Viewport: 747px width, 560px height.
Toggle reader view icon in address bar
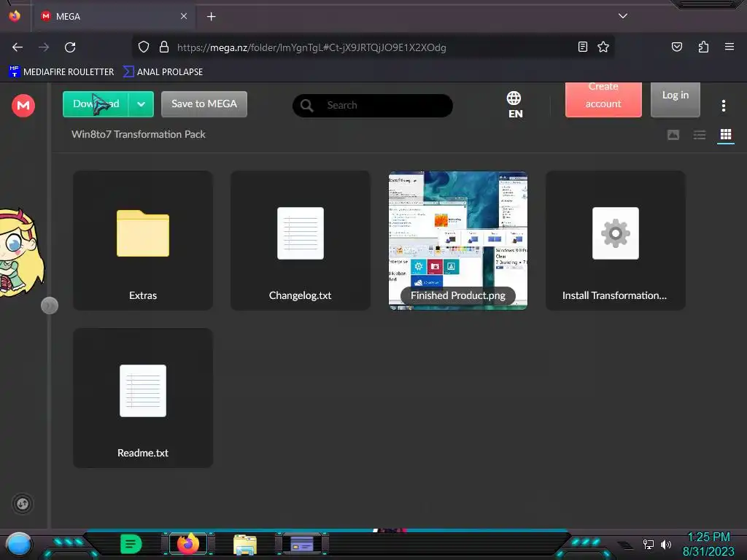tap(583, 47)
